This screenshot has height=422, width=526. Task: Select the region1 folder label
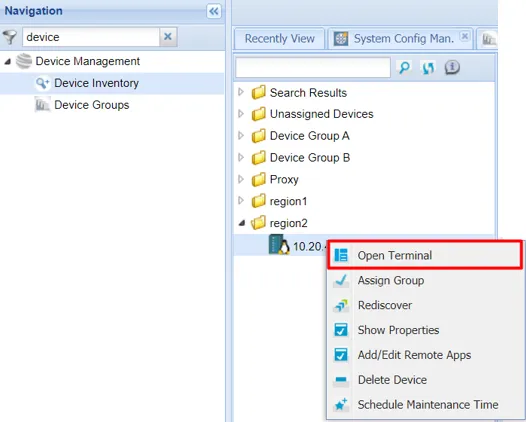click(x=288, y=201)
